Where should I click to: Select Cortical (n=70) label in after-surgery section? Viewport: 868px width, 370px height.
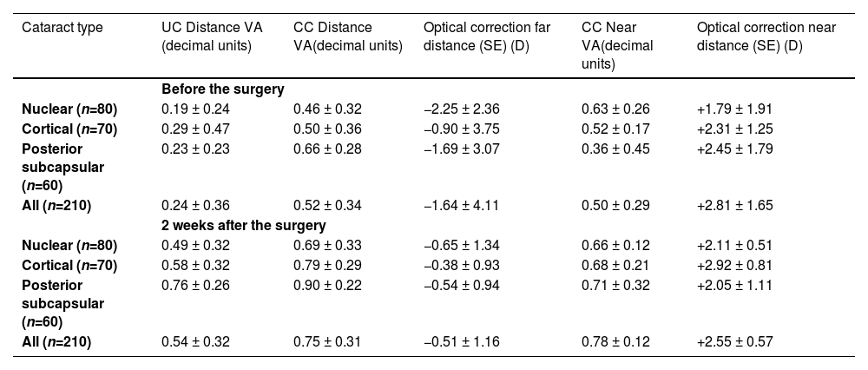tap(68, 264)
